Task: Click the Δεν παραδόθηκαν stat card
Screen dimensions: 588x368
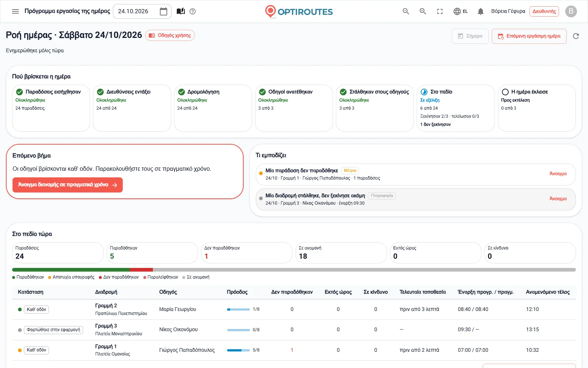Action: (x=247, y=253)
